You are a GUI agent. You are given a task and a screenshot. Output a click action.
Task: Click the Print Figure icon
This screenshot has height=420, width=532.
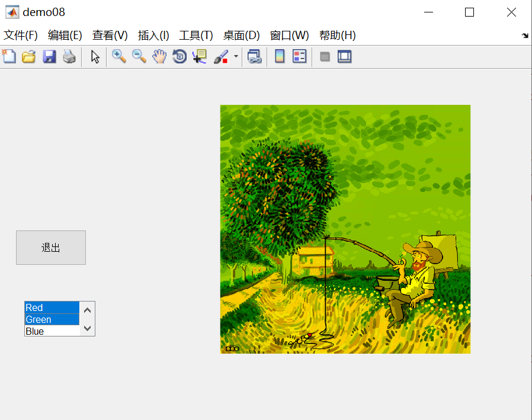pyautogui.click(x=69, y=56)
